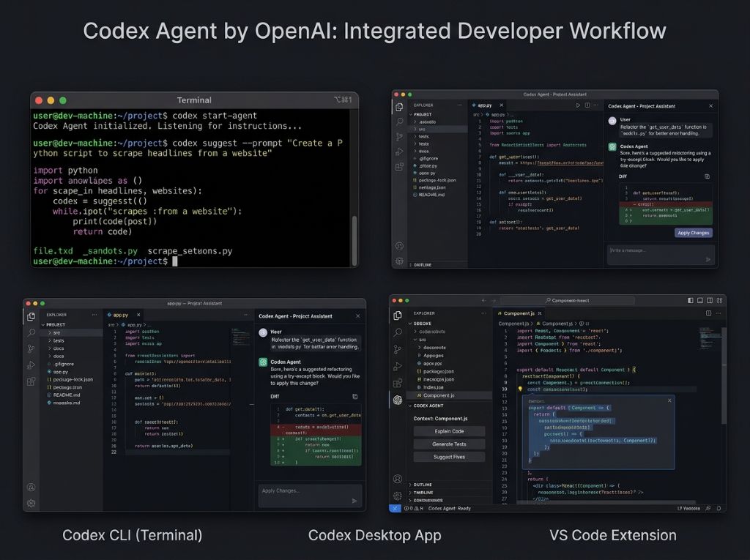Click the Component-react search box in the title bar
This screenshot has height=560, width=750.
(x=568, y=300)
